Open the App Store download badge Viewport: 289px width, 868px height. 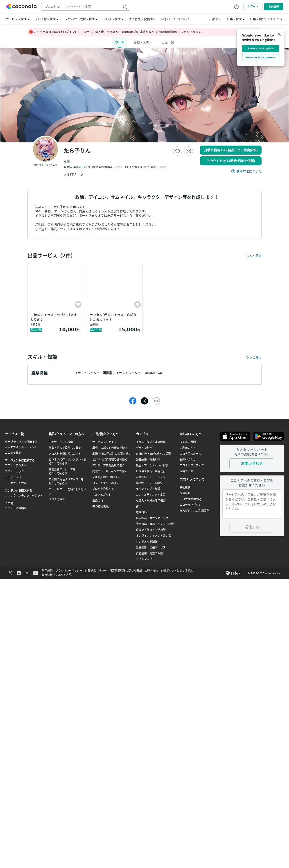[235, 436]
